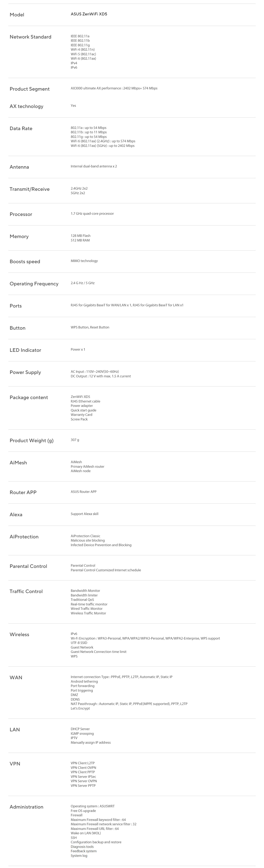The width and height of the screenshot is (264, 868).
Task: Click the 1.7 GHz quad-core processor text
Action: pos(92,214)
